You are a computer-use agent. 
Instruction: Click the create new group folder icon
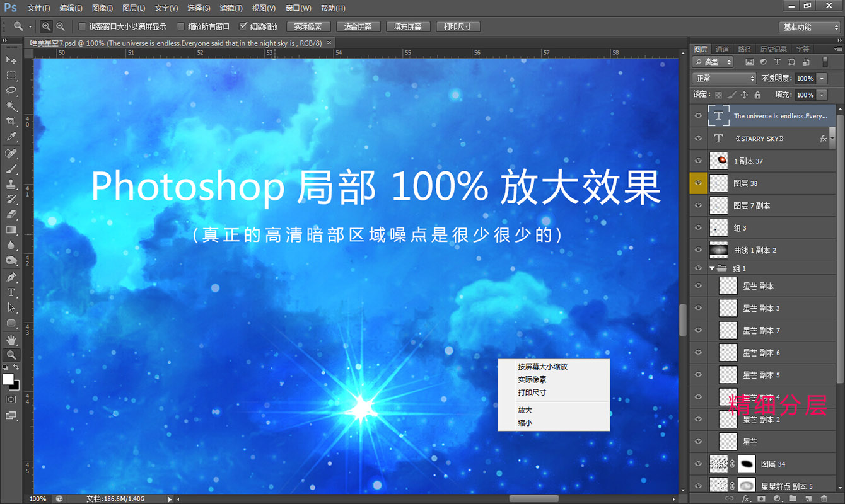[x=793, y=498]
